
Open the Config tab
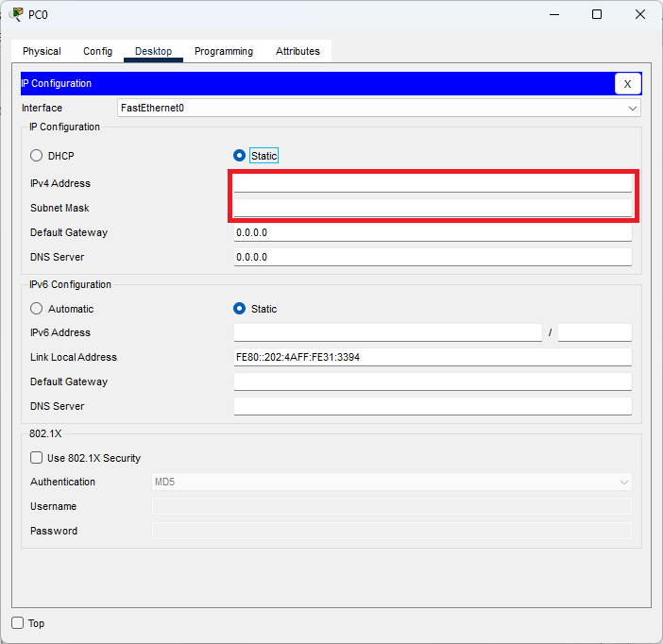point(97,51)
